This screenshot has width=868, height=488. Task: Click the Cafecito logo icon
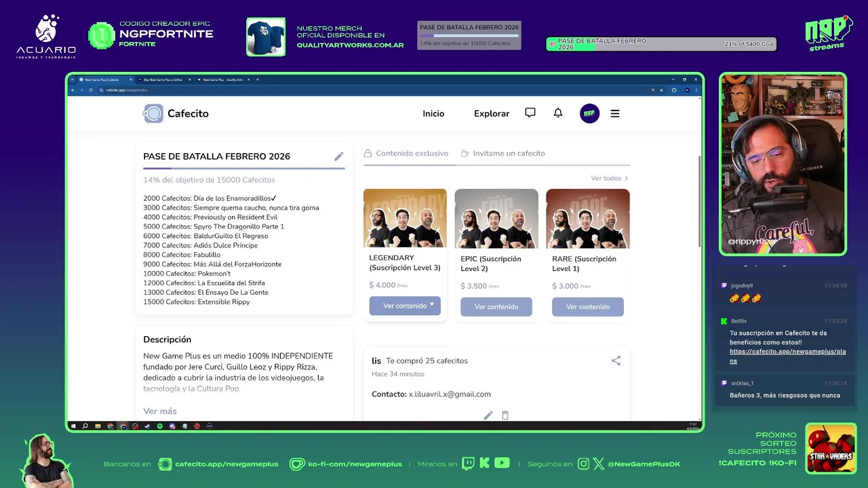click(153, 113)
